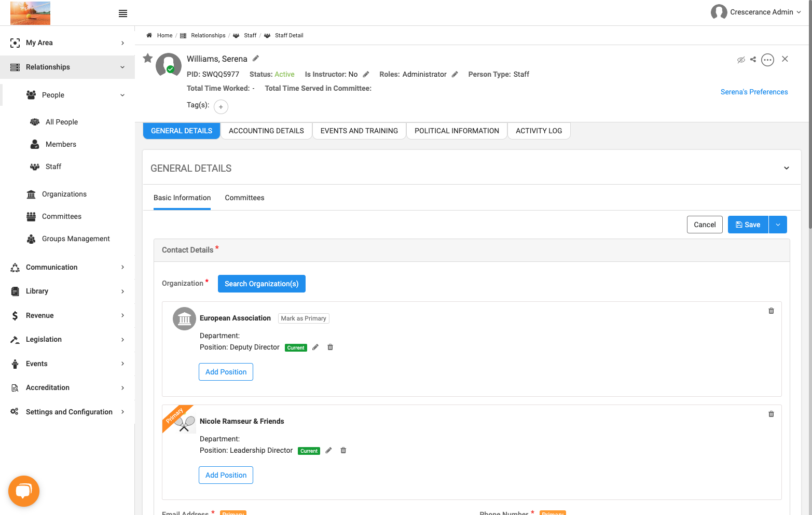812x515 pixels.
Task: Click the tennis court logo image
Action: [x=30, y=13]
